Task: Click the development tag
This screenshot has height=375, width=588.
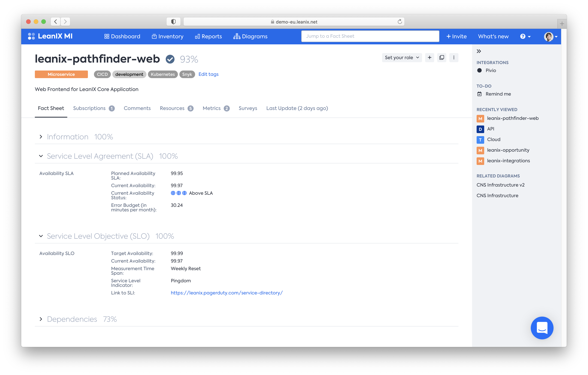Action: coord(129,74)
